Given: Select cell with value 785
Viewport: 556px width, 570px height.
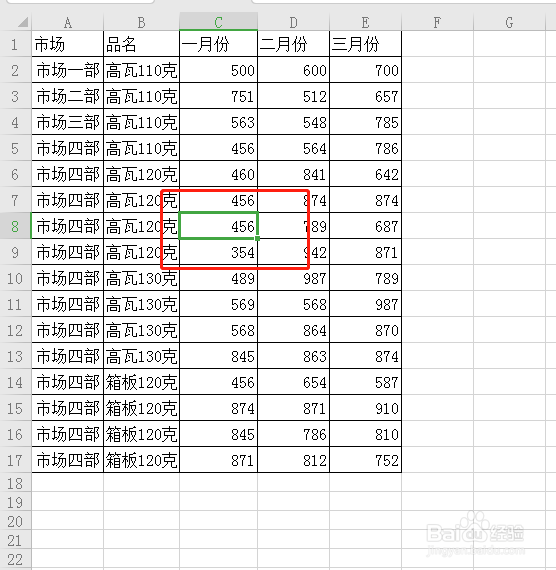Looking at the screenshot, I should (365, 122).
